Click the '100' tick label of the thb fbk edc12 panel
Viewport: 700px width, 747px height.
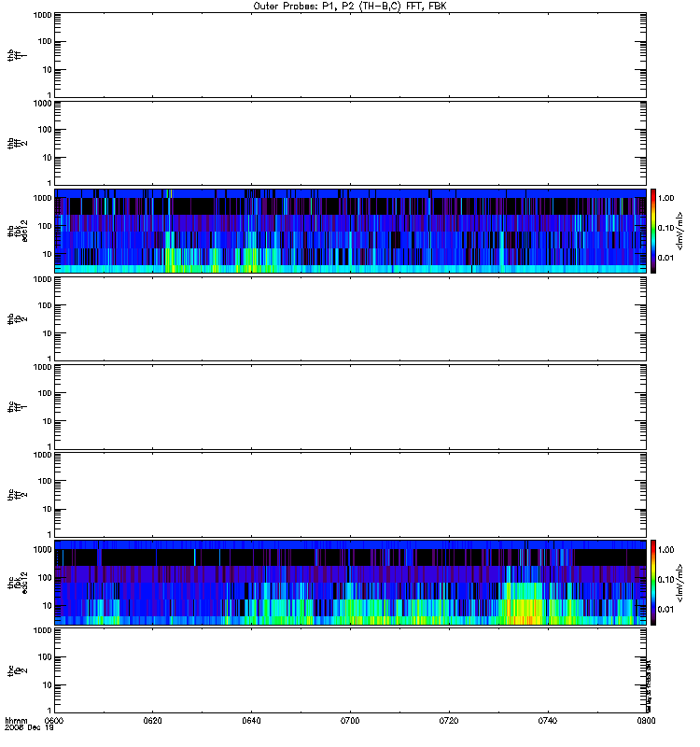point(45,226)
